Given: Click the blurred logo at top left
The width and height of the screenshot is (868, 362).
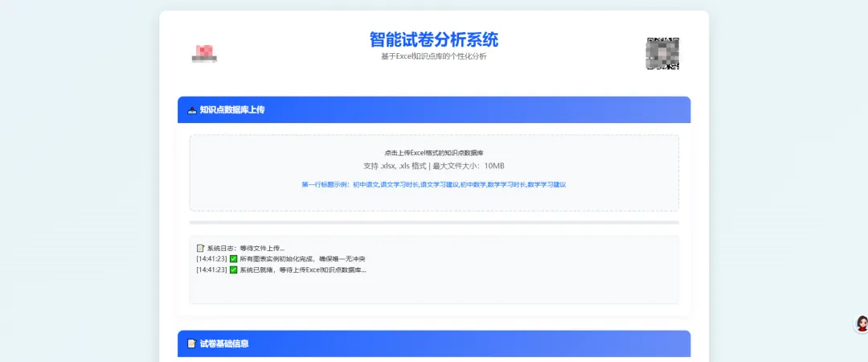Looking at the screenshot, I should click(203, 53).
